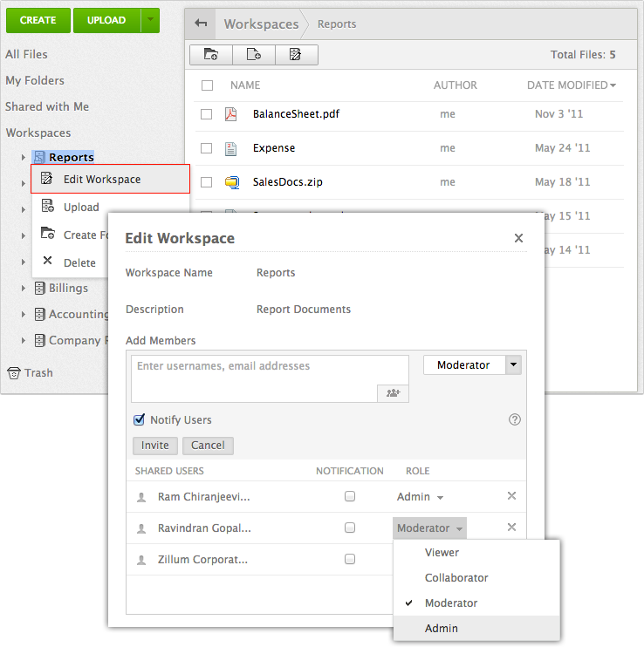Check the Expense row checkbox
644x647 pixels.
[x=207, y=148]
